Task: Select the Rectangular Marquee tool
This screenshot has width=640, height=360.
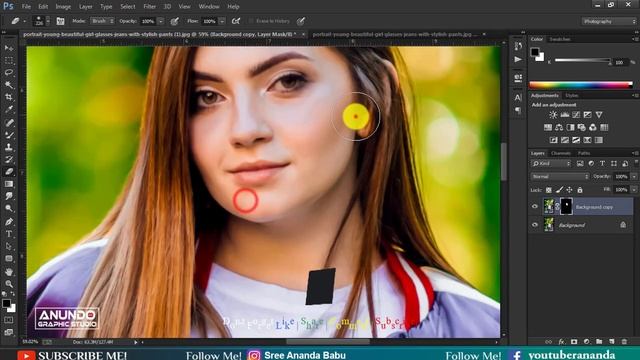Action: coord(9,60)
